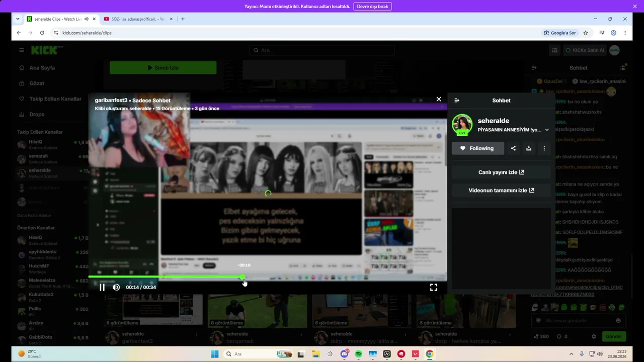Viewport: 644px width, 362px height.
Task: Open recommended channel HutchMF
Action: (x=53, y=268)
